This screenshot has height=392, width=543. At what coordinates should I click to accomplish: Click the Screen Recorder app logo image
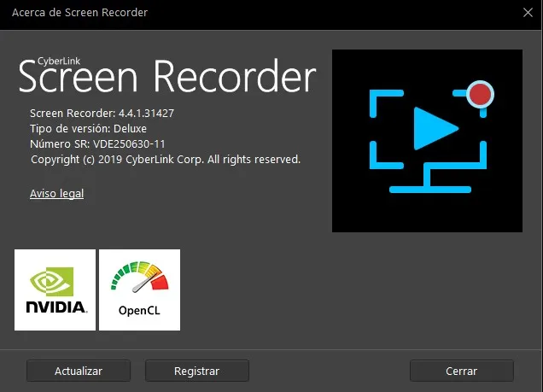pos(427,141)
